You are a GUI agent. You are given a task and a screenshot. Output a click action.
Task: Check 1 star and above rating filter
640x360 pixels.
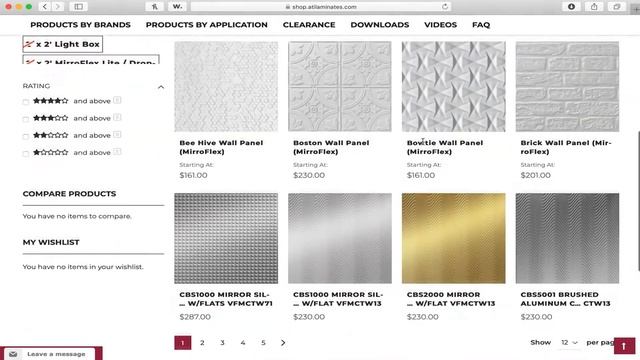click(26, 153)
